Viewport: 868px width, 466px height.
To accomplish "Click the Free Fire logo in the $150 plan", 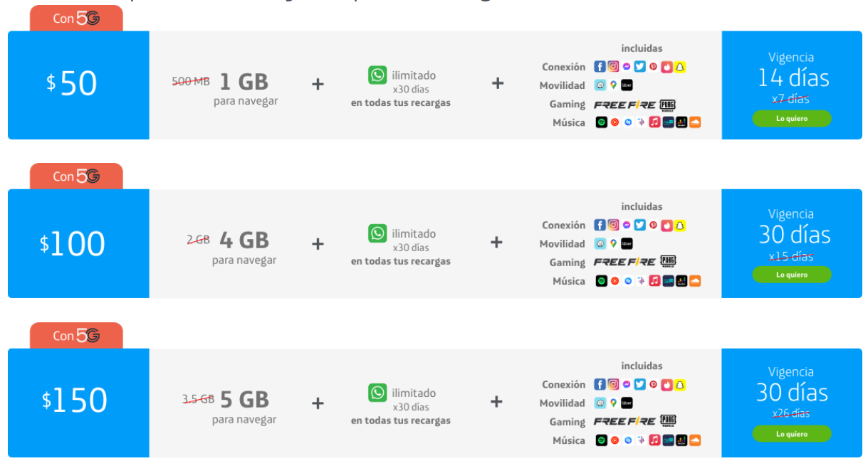I will coord(625,421).
